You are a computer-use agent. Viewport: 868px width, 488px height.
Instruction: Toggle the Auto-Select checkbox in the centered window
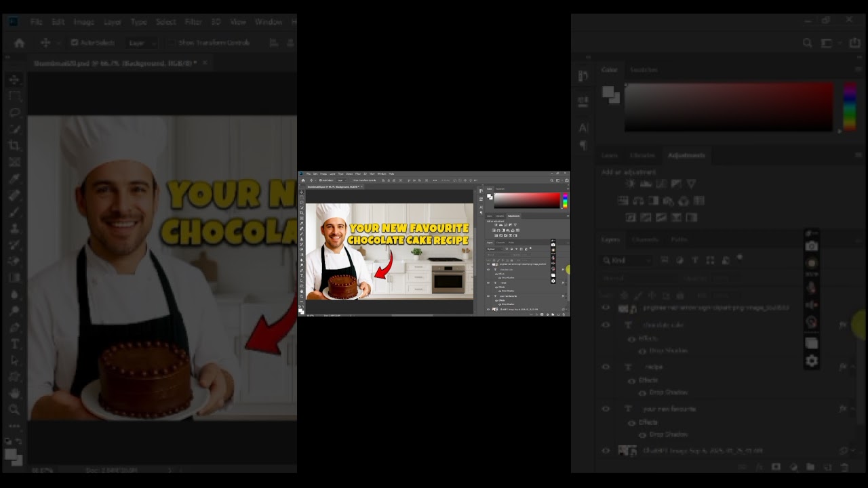[322, 181]
